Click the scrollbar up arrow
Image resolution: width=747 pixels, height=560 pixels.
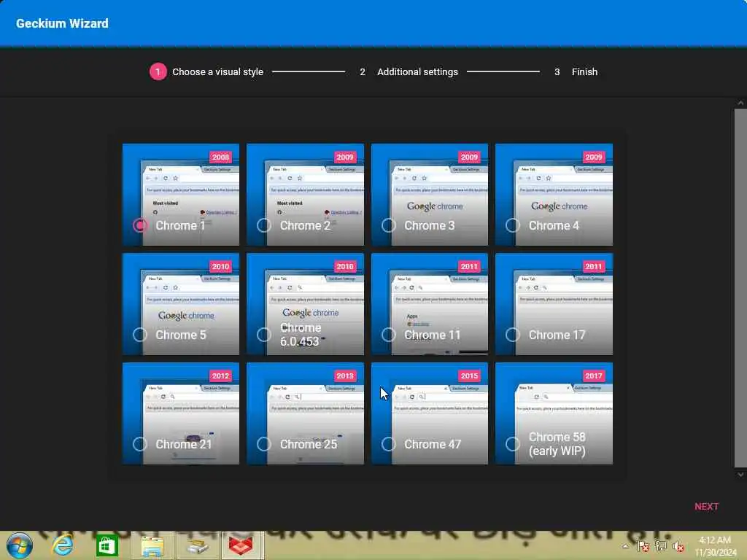pos(740,103)
